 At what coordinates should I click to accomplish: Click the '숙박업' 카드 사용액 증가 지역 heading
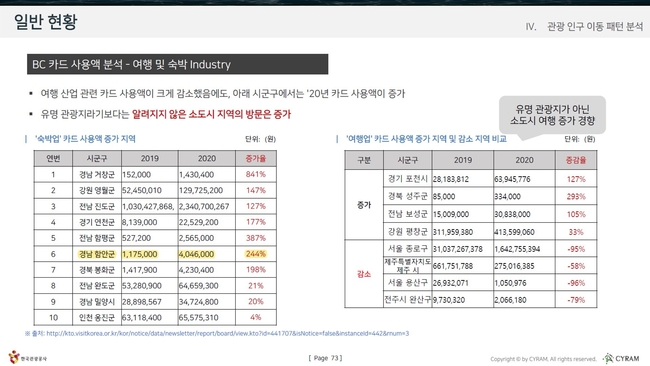coord(85,139)
